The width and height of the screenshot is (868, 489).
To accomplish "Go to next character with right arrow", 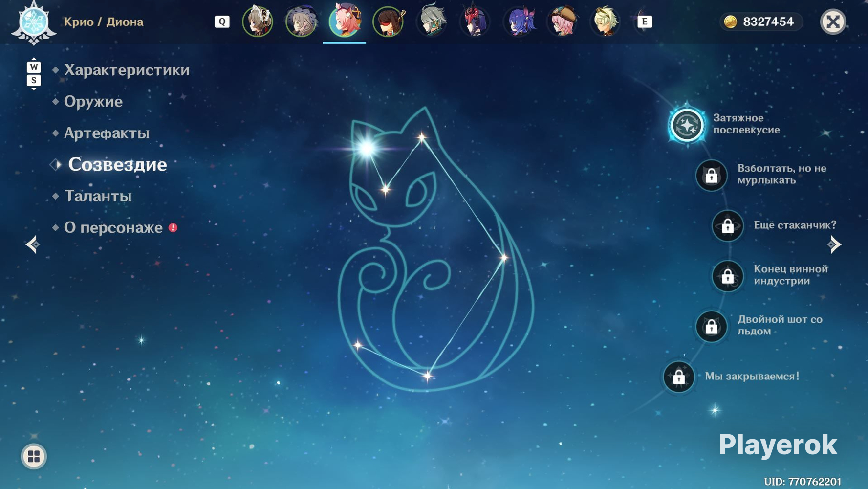I will 835,244.
